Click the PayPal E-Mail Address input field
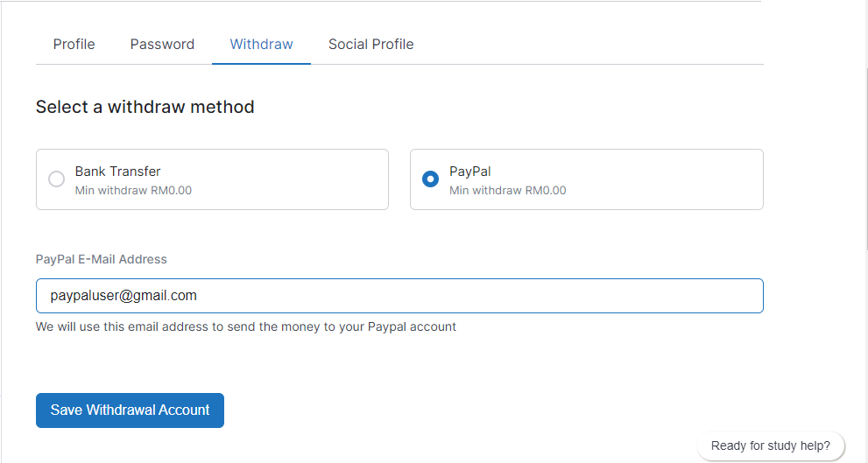868x463 pixels. 526,296
